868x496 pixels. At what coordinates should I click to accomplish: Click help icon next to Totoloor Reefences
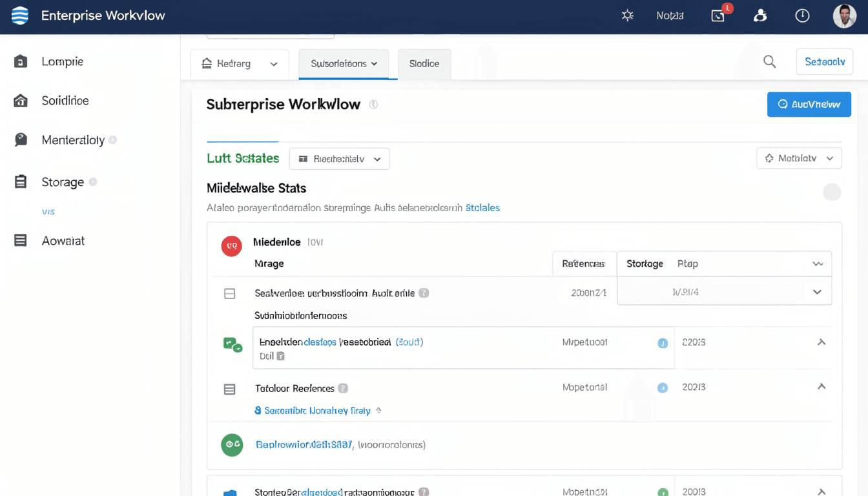point(343,388)
